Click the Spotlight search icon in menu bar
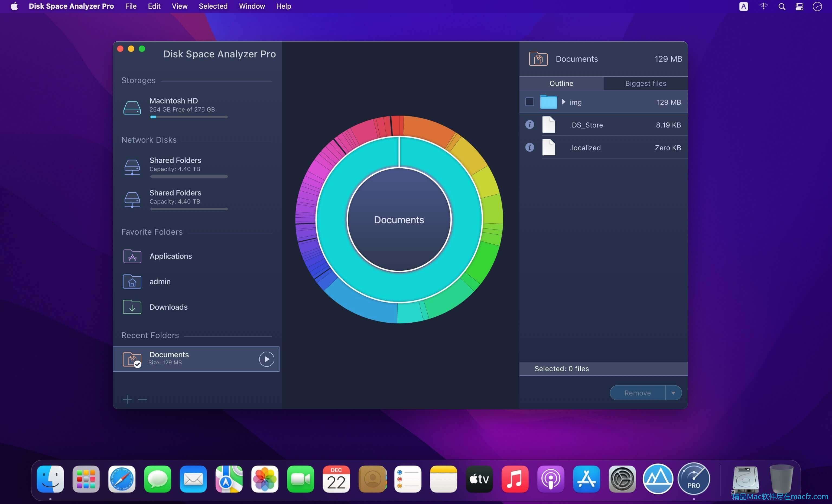 pyautogui.click(x=781, y=6)
